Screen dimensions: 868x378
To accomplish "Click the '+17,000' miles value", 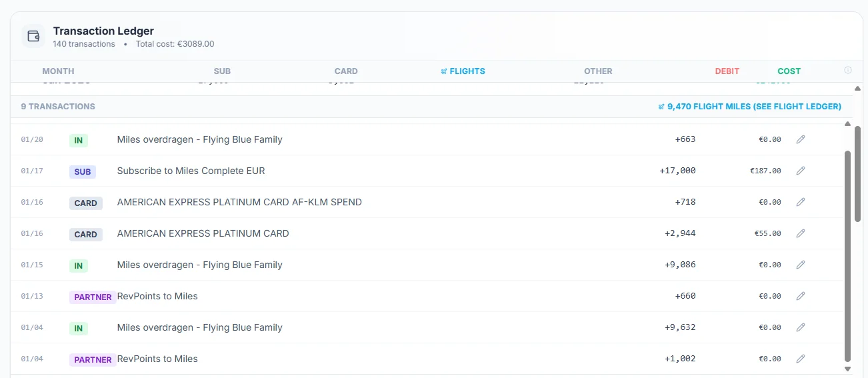I will point(677,171).
